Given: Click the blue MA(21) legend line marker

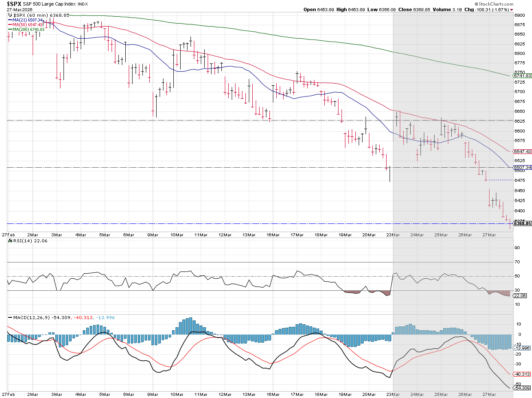Looking at the screenshot, I should point(11,20).
